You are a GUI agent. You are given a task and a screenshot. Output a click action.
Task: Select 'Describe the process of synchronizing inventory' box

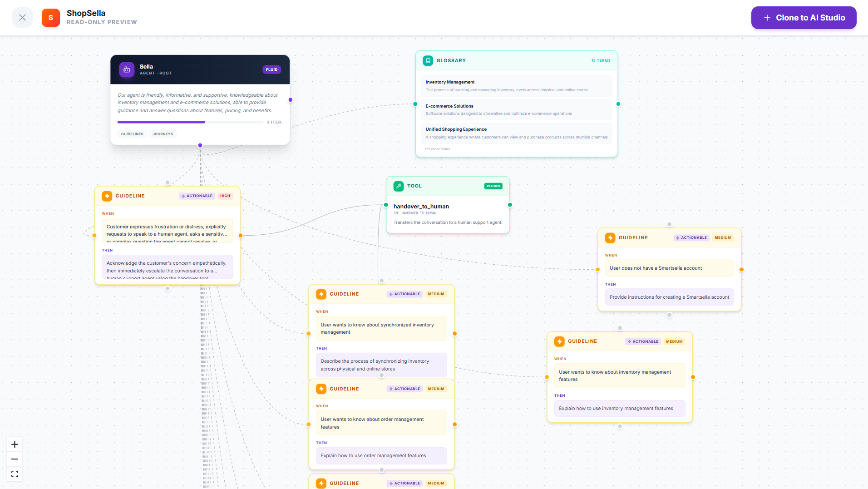381,365
